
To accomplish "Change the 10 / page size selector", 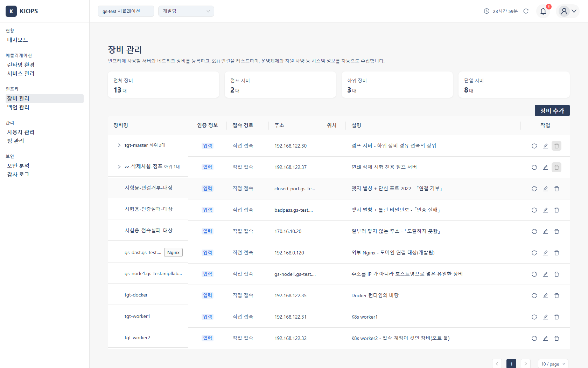I will tap(553, 364).
